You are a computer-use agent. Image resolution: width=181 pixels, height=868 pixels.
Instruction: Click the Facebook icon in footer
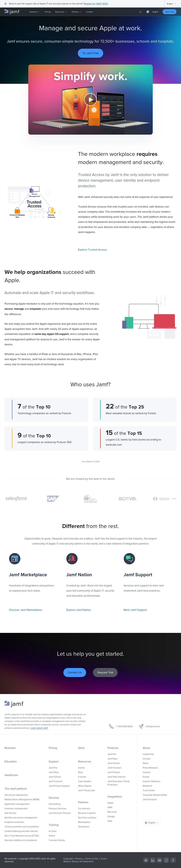point(173,860)
